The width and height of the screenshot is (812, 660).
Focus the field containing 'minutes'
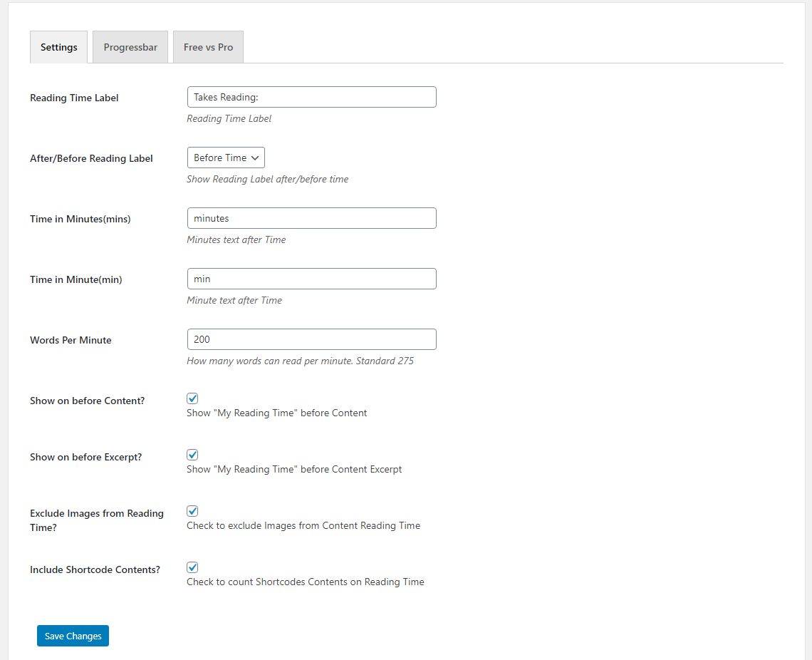[x=311, y=218]
